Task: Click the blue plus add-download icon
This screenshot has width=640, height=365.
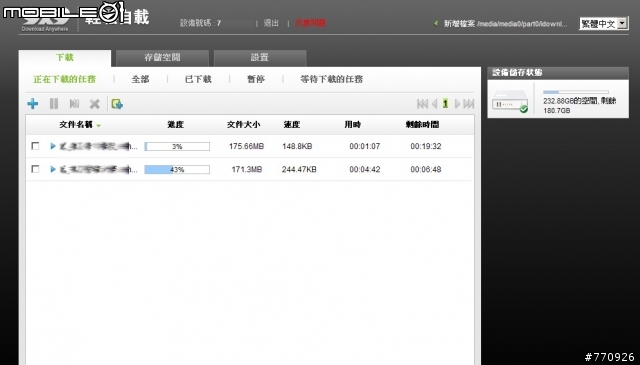Action: coord(33,104)
